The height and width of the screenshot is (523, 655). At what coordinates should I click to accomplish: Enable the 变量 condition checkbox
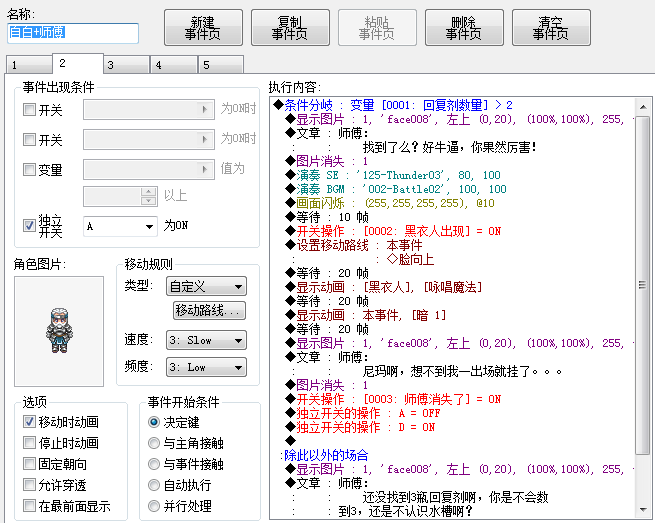(x=29, y=170)
